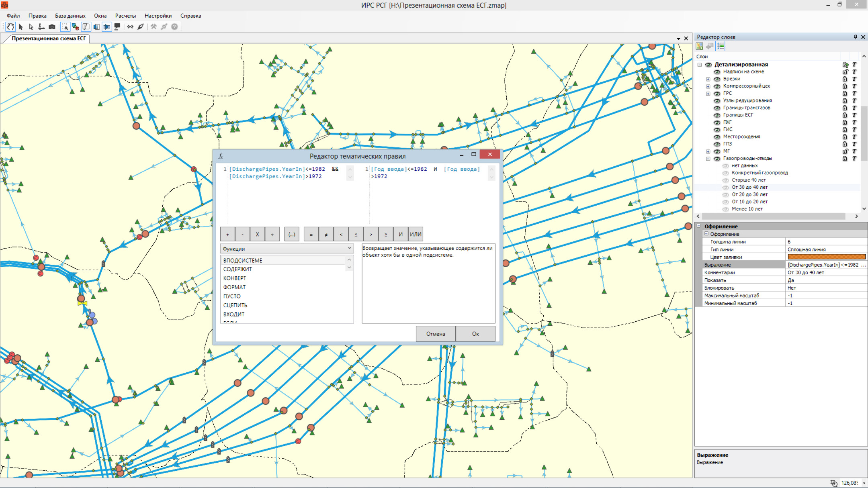Open the Расчеты menu
868x488 pixels.
125,16
